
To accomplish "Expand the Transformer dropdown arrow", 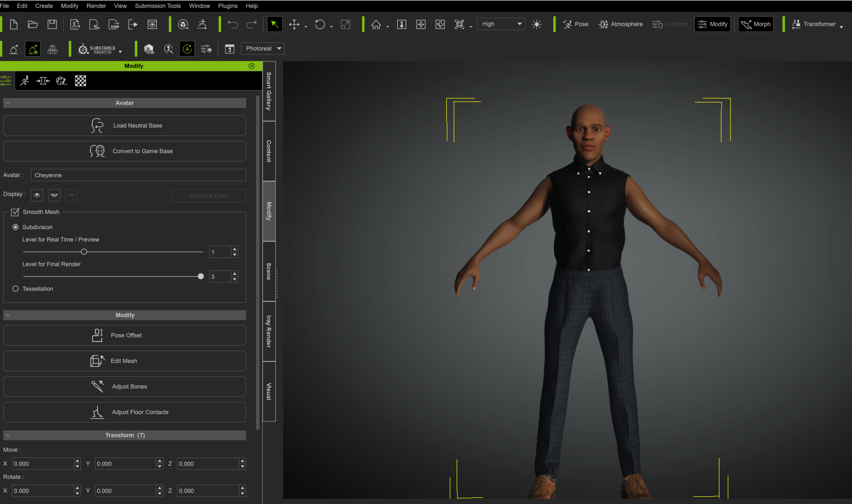I will (x=841, y=27).
